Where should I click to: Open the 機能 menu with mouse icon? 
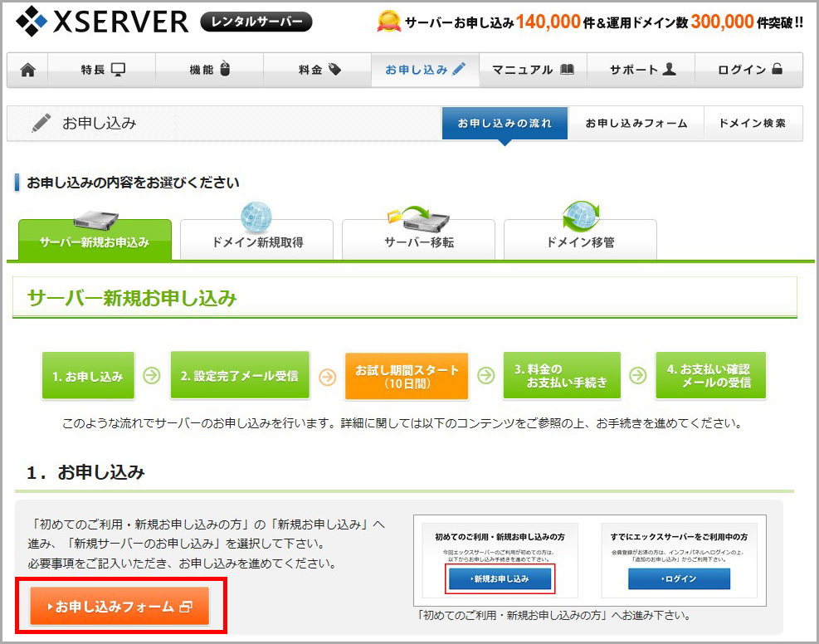(x=209, y=70)
